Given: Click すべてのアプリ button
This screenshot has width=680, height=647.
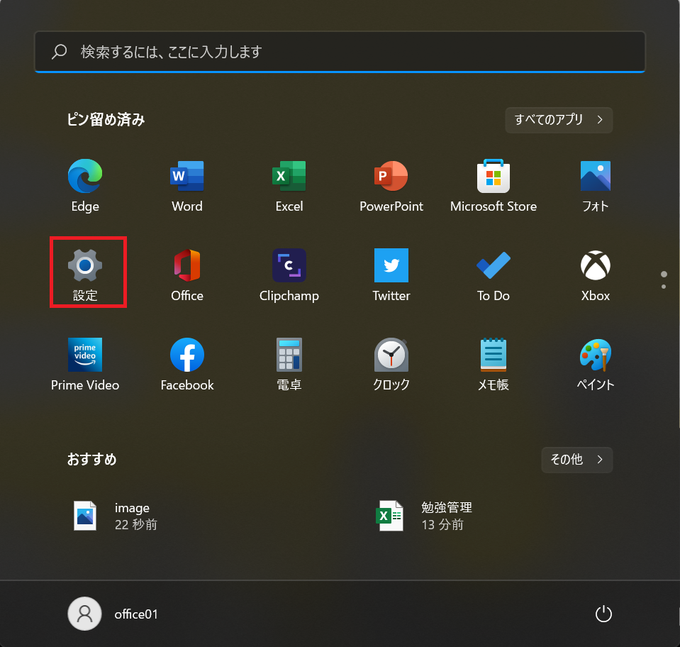Looking at the screenshot, I should pos(559,120).
